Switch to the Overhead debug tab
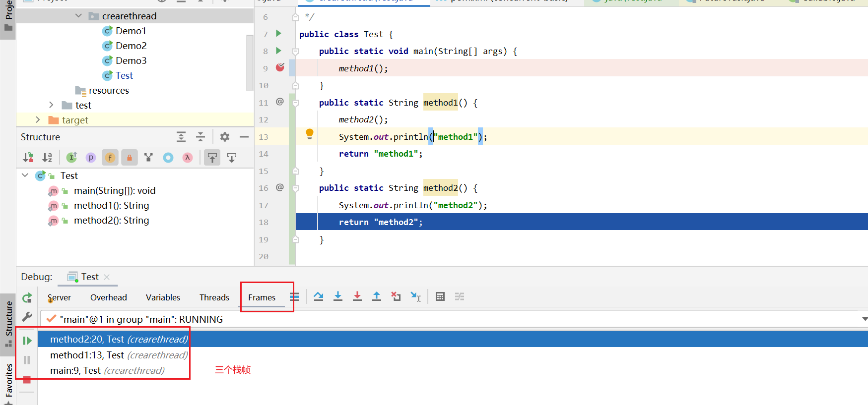This screenshot has height=405, width=868. [109, 297]
